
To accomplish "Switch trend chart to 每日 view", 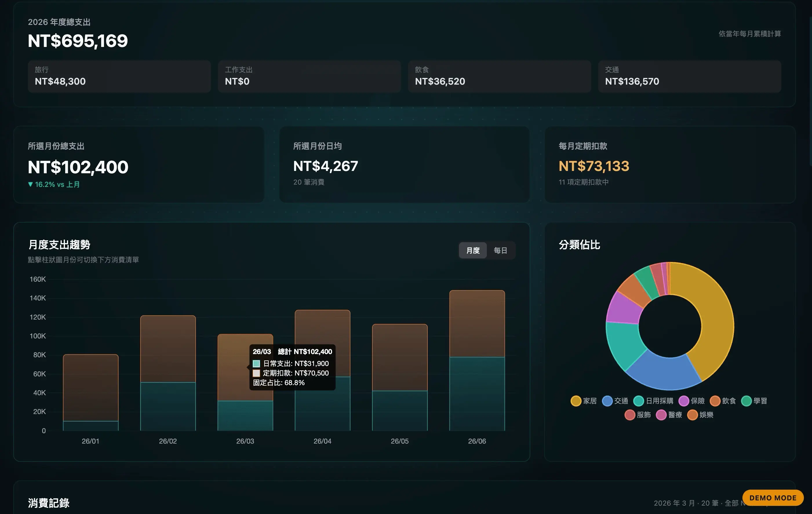I will tap(500, 250).
